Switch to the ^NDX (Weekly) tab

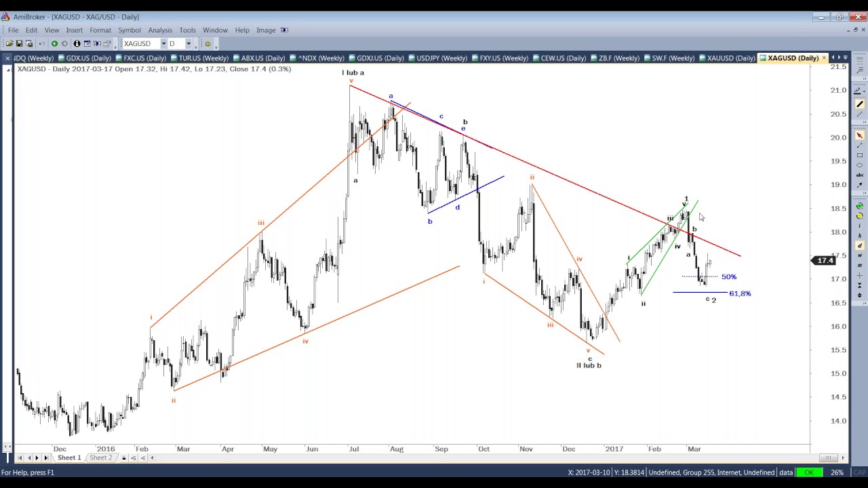click(317, 58)
